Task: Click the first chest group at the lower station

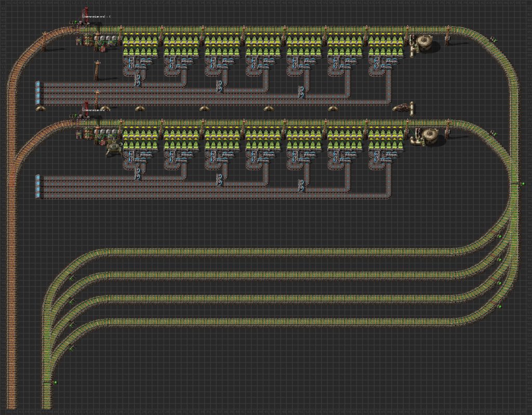Action: (x=140, y=138)
